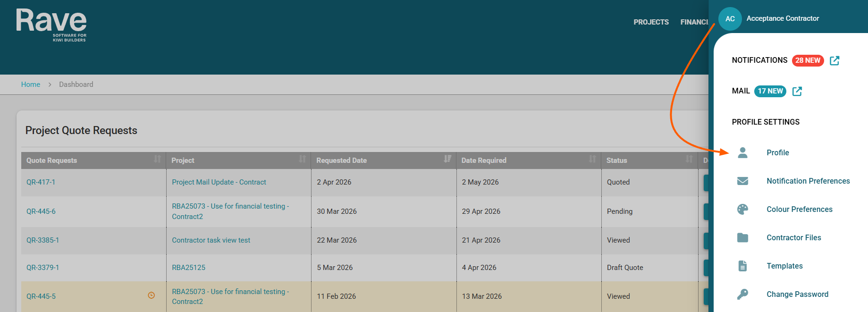Select Notification Preferences menu item
The image size is (868, 312).
point(808,181)
